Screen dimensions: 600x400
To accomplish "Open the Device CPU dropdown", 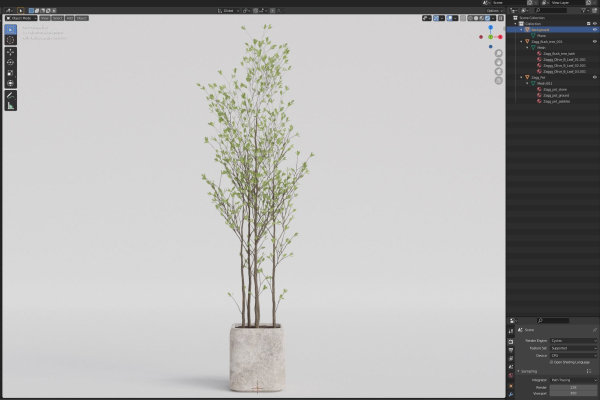I will (573, 356).
